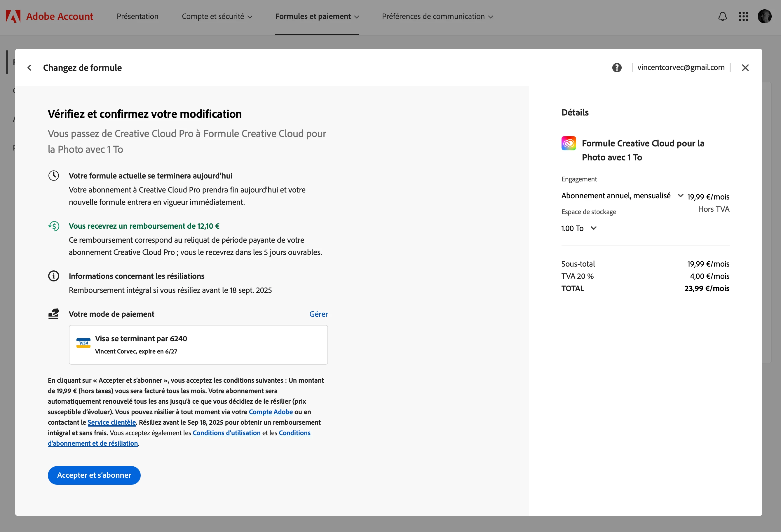Open the Service clientèle link
The width and height of the screenshot is (781, 532).
pyautogui.click(x=111, y=423)
